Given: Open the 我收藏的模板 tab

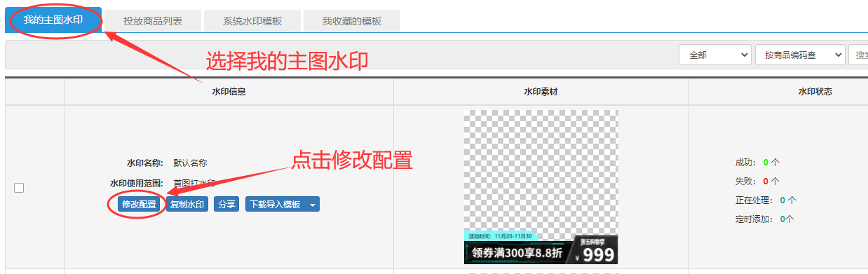Looking at the screenshot, I should 352,21.
